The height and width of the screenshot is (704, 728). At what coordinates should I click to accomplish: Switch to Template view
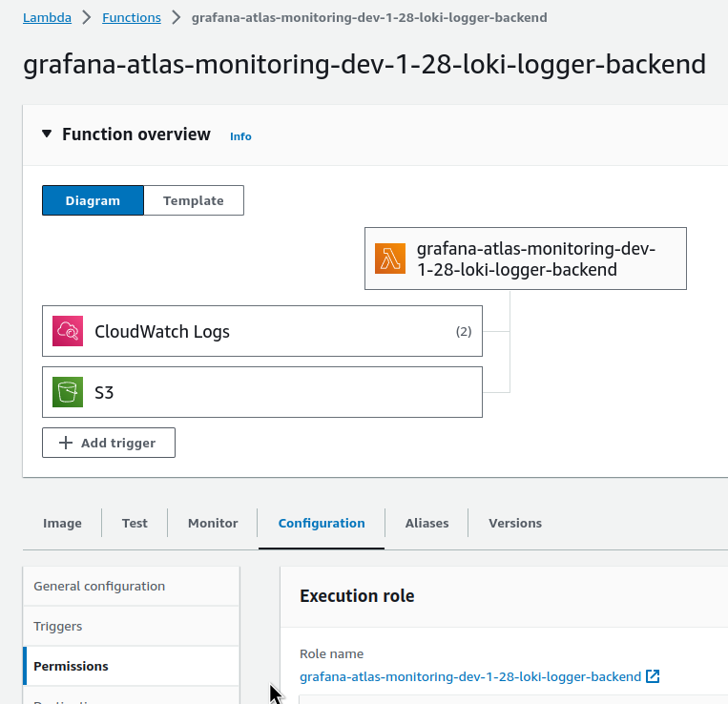(x=193, y=200)
